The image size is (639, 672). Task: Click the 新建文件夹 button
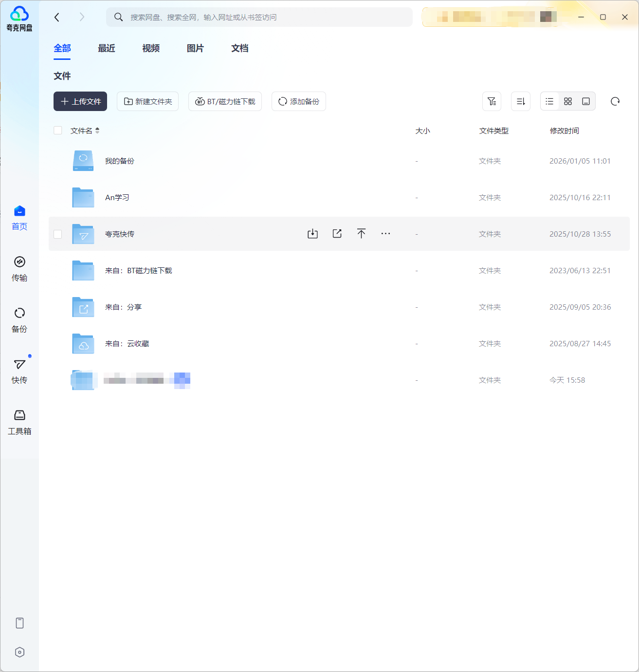pyautogui.click(x=147, y=101)
